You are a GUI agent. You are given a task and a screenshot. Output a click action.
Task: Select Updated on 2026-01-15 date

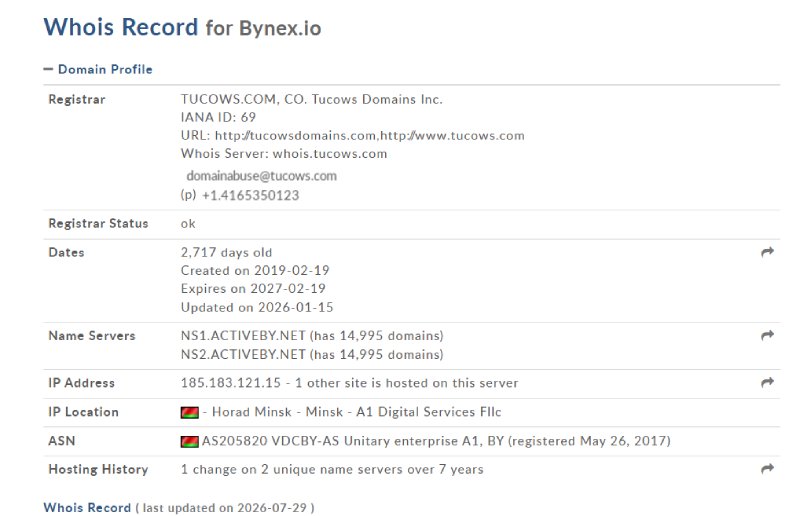[x=257, y=307]
